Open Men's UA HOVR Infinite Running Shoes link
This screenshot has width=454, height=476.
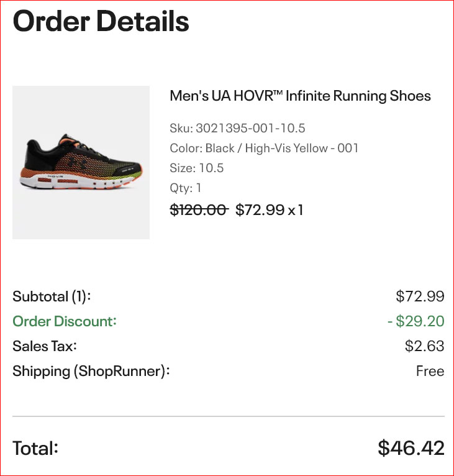click(x=300, y=96)
